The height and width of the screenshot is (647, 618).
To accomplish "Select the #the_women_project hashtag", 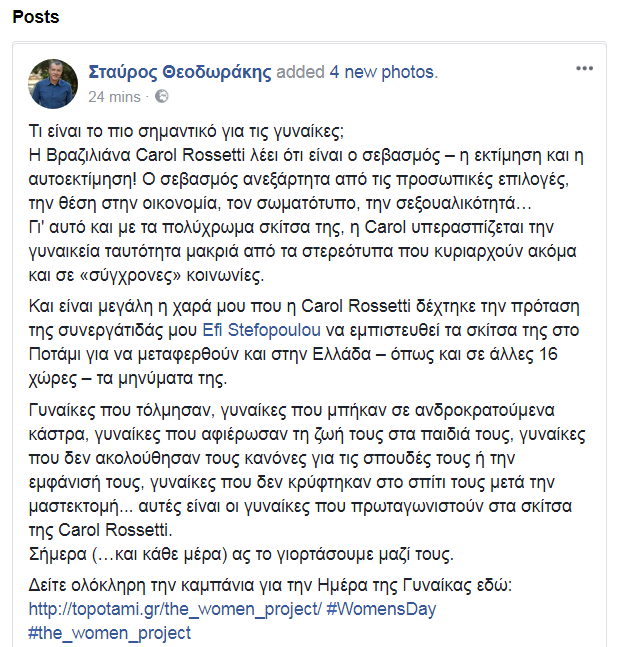I will pyautogui.click(x=110, y=633).
